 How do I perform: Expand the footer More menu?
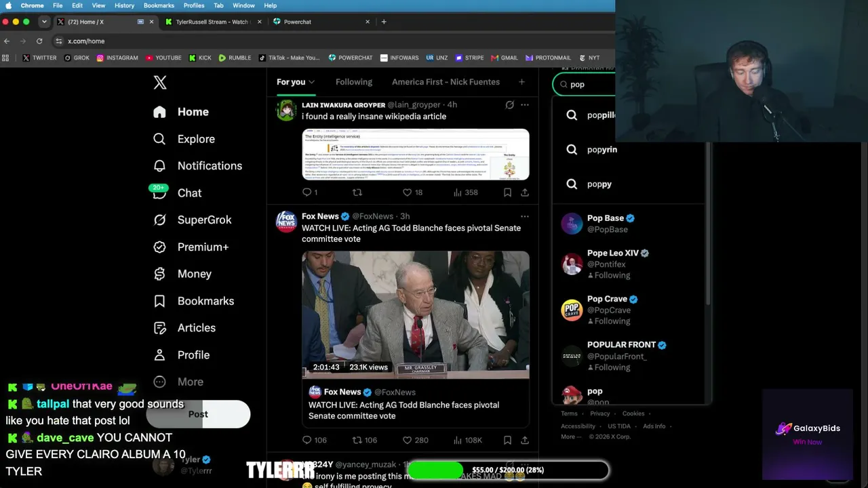click(570, 437)
